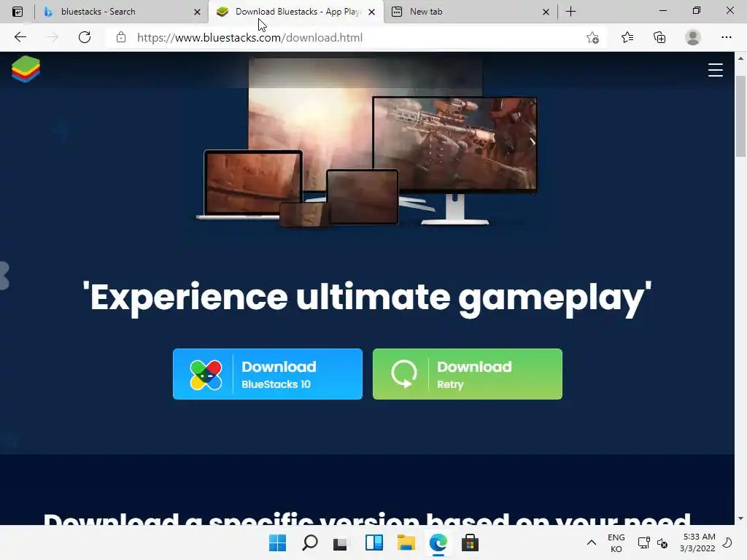This screenshot has width=747, height=560.
Task: Click the focus assist moon icon
Action: pos(727,542)
